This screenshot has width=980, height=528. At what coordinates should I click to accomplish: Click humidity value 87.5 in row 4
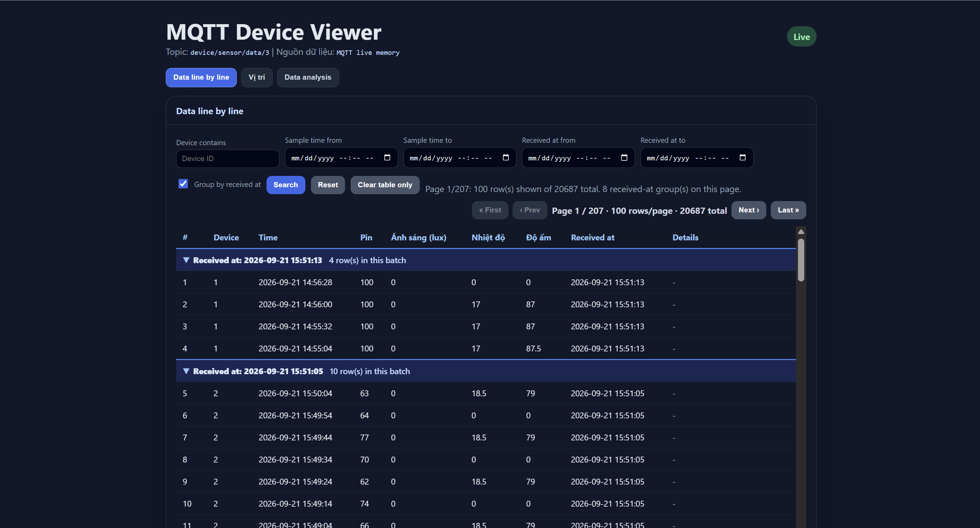tap(533, 349)
